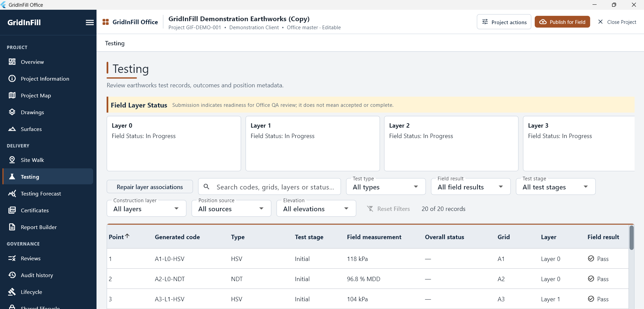The image size is (644, 309).
Task: Click the Grid column header
Action: click(x=503, y=237)
